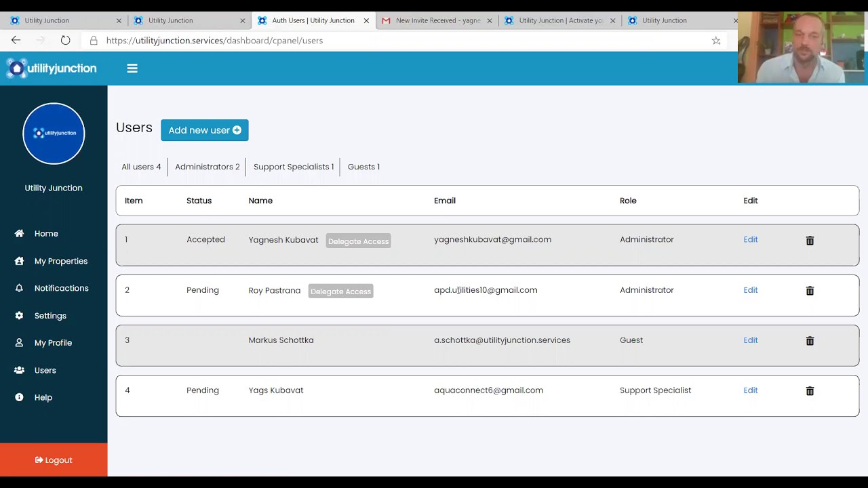This screenshot has height=488, width=868.
Task: Open My Profile in the sidebar
Action: pos(53,343)
